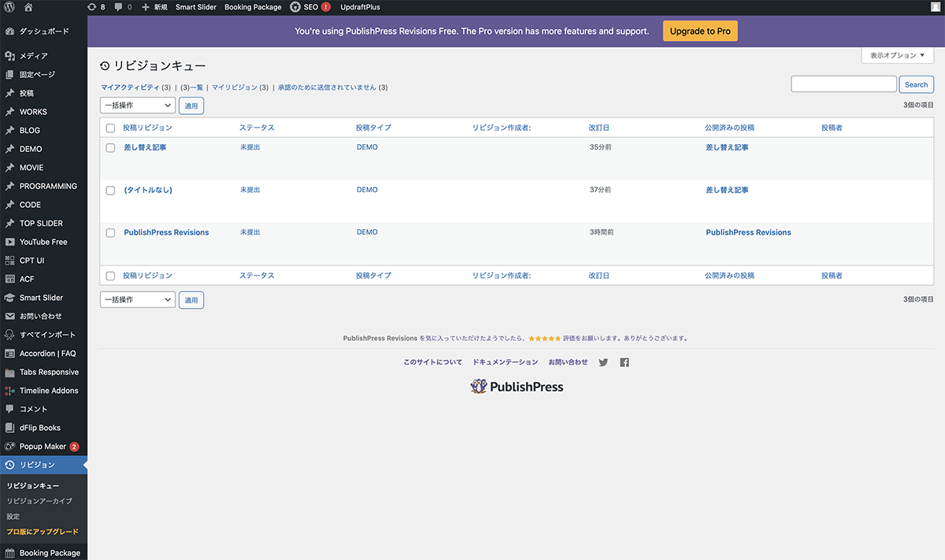The height and width of the screenshot is (560, 945).
Task: Click the updates icon showing 8
Action: pyautogui.click(x=96, y=7)
